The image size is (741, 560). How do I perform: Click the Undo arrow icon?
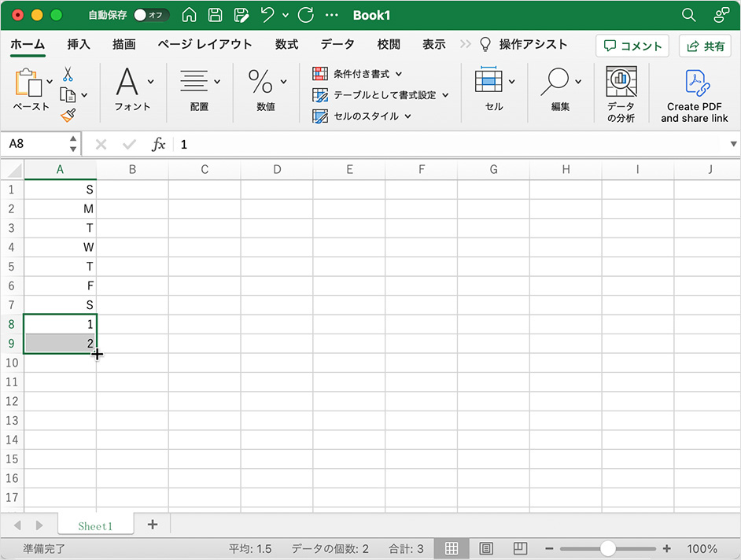pos(268,15)
